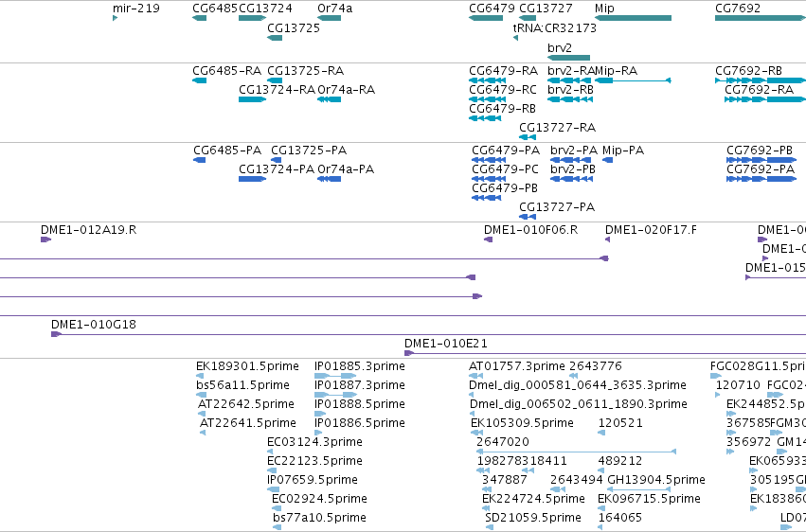The width and height of the screenshot is (806, 532).
Task: Open the DME1-010G18 BAC clone
Action: (94, 325)
